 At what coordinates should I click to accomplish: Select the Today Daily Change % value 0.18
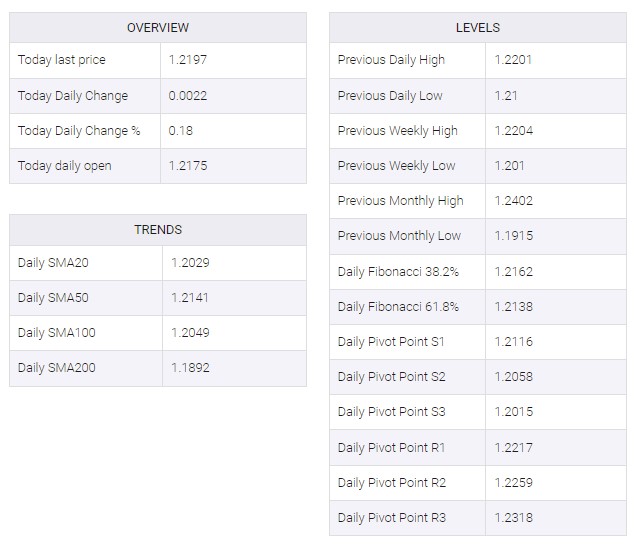[181, 131]
